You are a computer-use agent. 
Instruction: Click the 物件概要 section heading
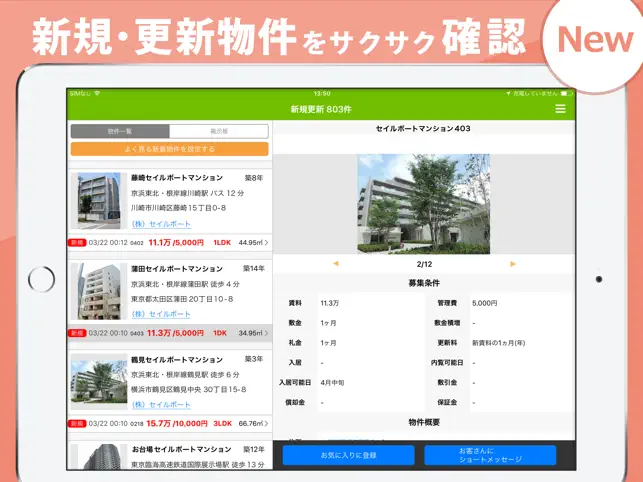tap(424, 422)
